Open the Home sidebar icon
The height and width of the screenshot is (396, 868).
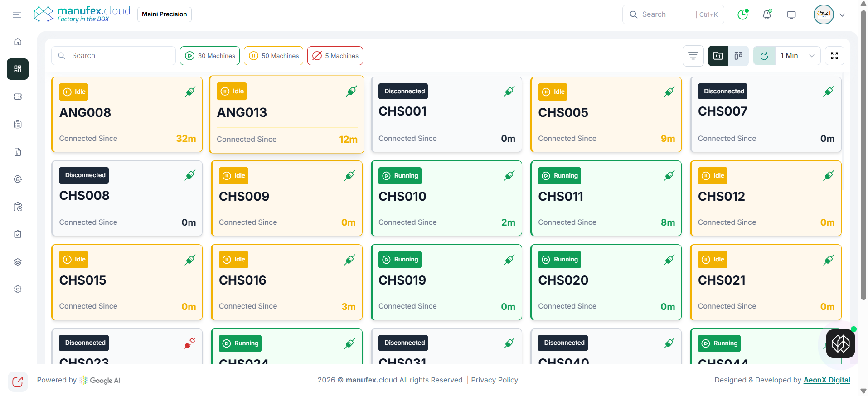[18, 42]
